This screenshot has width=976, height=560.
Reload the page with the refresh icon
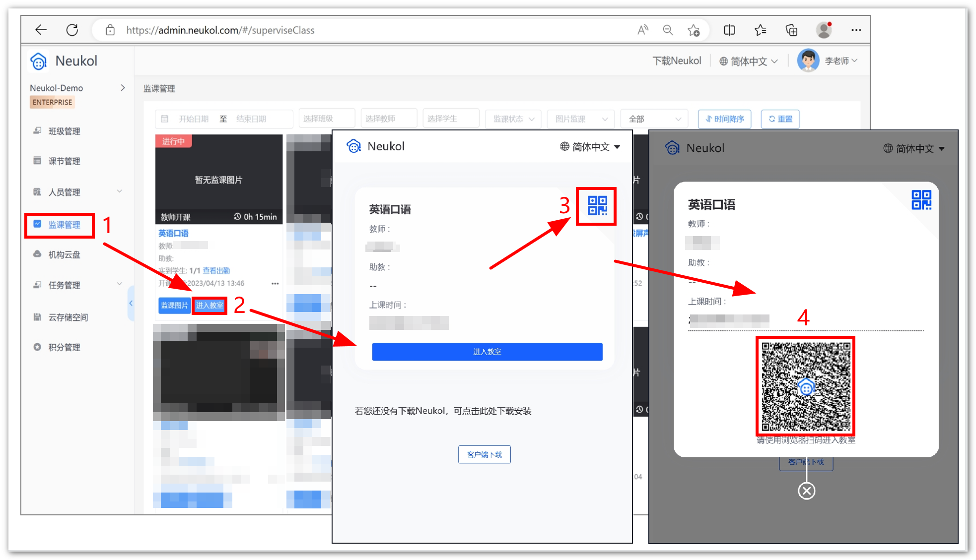click(x=72, y=30)
